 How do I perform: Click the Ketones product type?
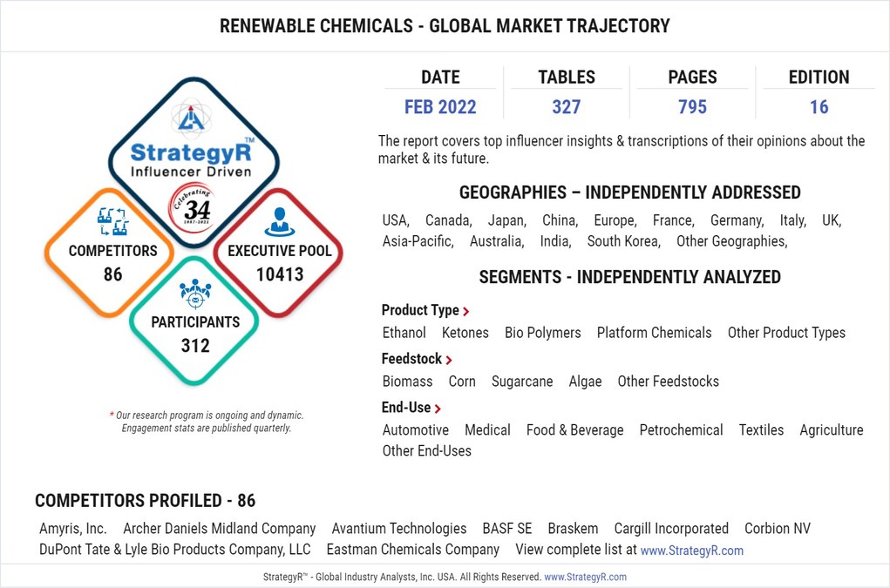pos(465,333)
